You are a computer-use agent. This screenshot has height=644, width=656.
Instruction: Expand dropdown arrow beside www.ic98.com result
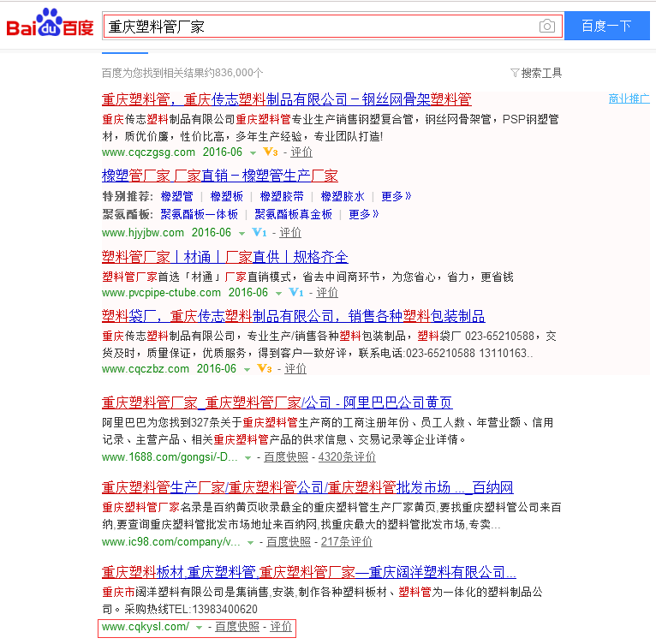[x=251, y=542]
